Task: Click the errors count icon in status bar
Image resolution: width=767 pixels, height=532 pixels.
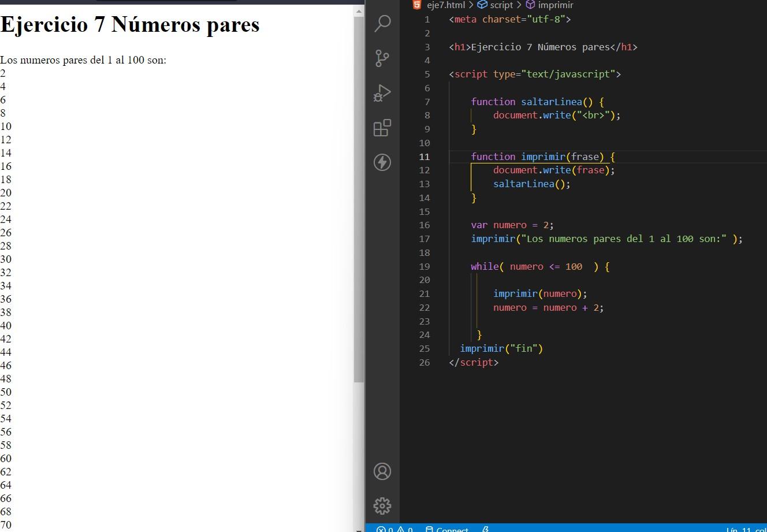Action: [381, 529]
